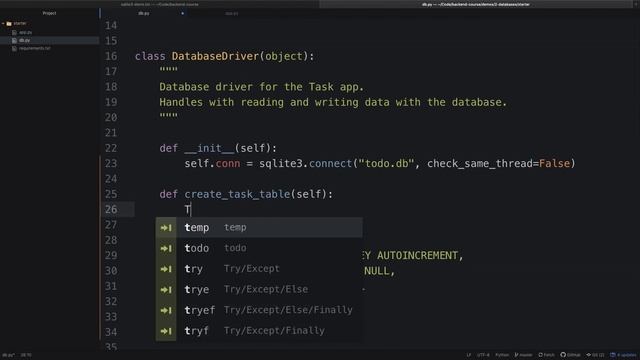Click the starter folder icon
Screen dimensions: 640x360
coord(9,24)
